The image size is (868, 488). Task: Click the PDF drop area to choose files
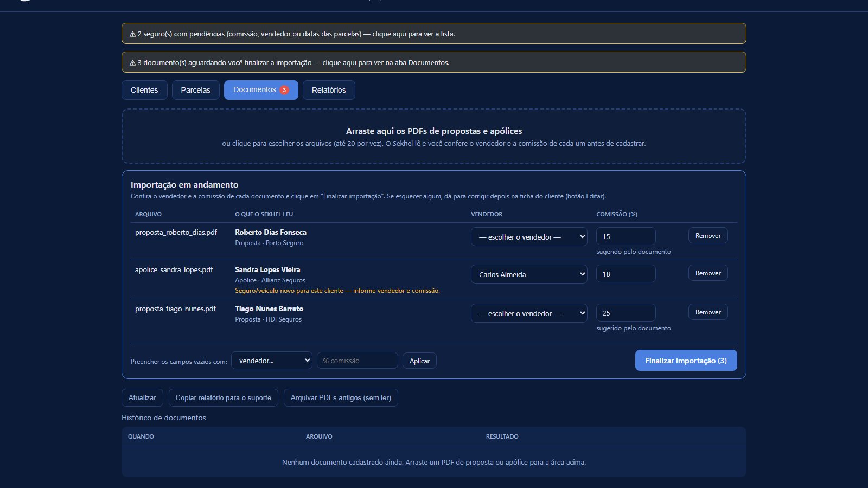coord(433,136)
